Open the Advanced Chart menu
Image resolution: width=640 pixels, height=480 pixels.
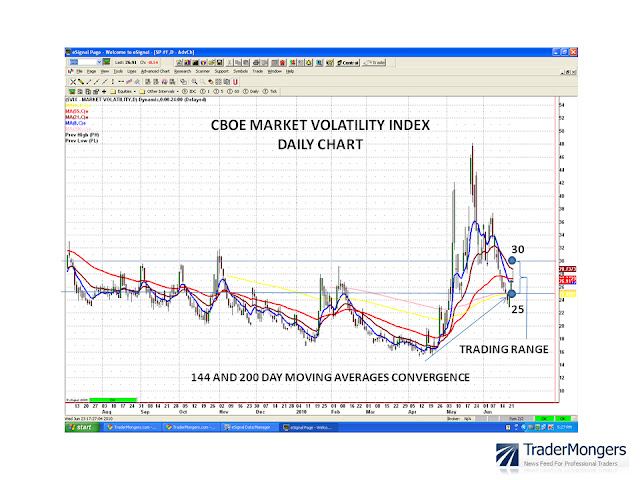click(x=155, y=71)
